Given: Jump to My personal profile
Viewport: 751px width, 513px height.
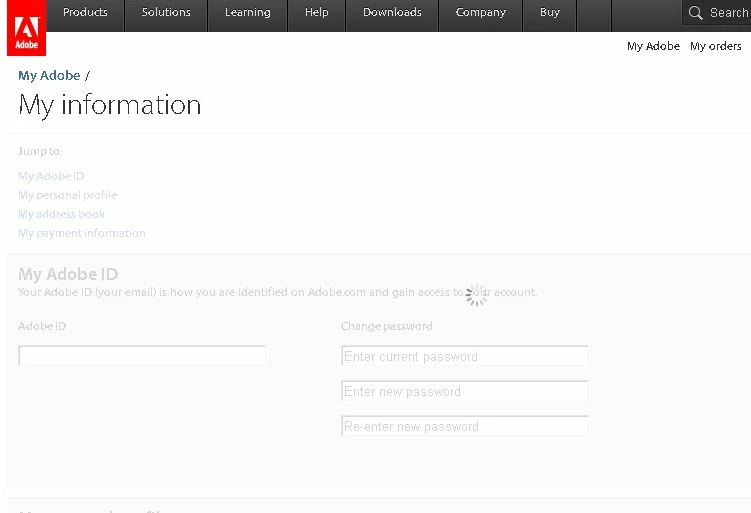Looking at the screenshot, I should (68, 195).
